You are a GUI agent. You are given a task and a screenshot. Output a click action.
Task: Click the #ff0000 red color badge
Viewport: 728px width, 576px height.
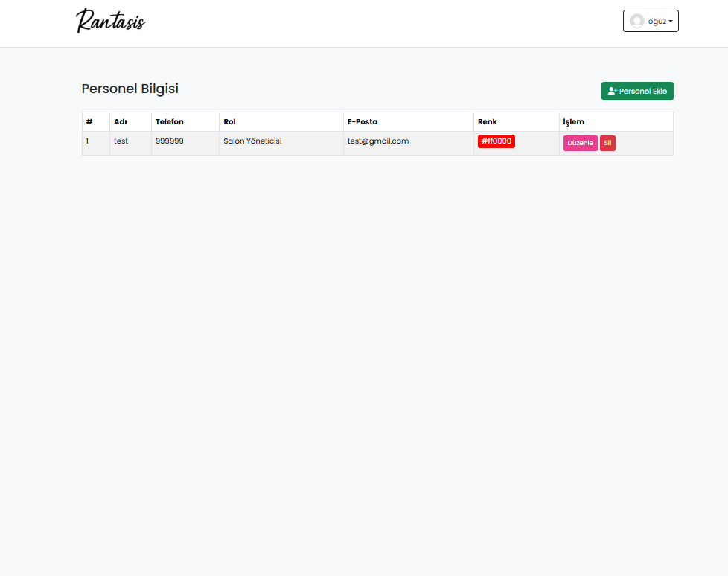coord(496,141)
